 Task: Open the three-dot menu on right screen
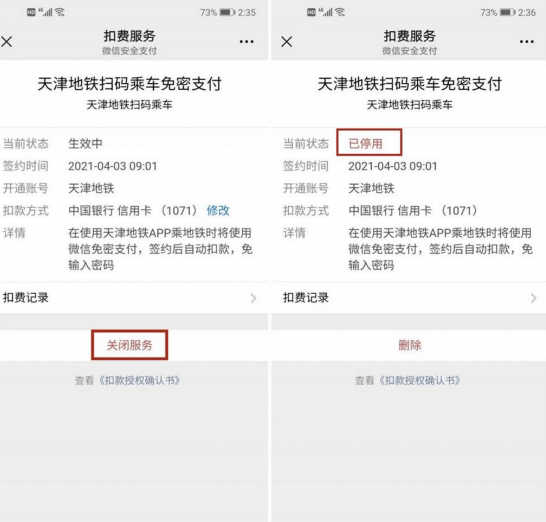526,42
